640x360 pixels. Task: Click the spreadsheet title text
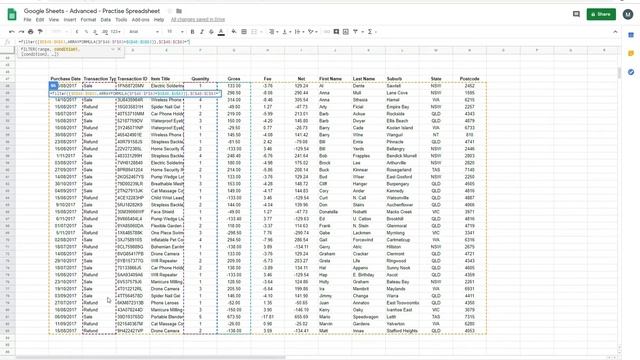pos(92,11)
